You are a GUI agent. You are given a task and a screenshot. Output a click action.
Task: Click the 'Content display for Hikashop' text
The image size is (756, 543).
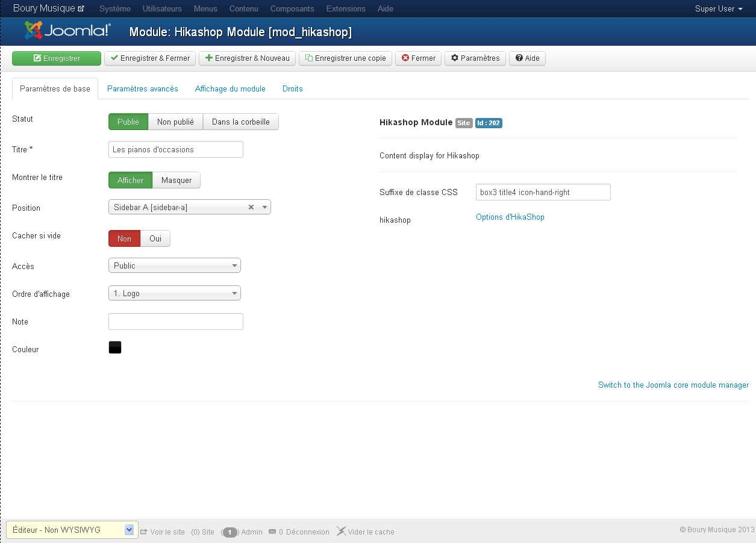coord(430,155)
